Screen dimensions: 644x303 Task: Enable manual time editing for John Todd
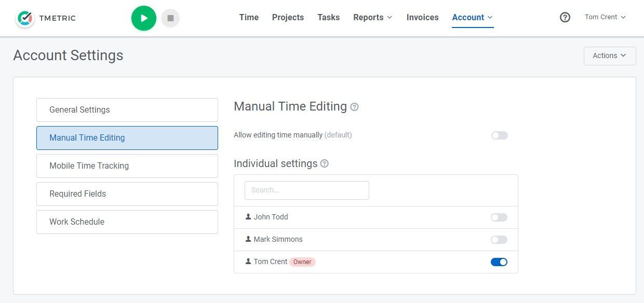click(499, 217)
